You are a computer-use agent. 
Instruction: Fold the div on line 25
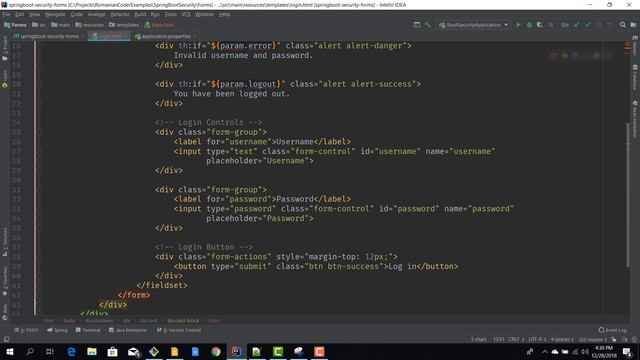(x=40, y=132)
